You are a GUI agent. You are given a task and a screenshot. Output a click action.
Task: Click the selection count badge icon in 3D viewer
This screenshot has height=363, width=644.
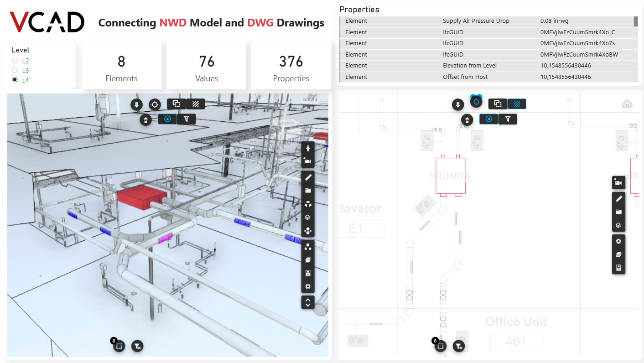point(119,346)
